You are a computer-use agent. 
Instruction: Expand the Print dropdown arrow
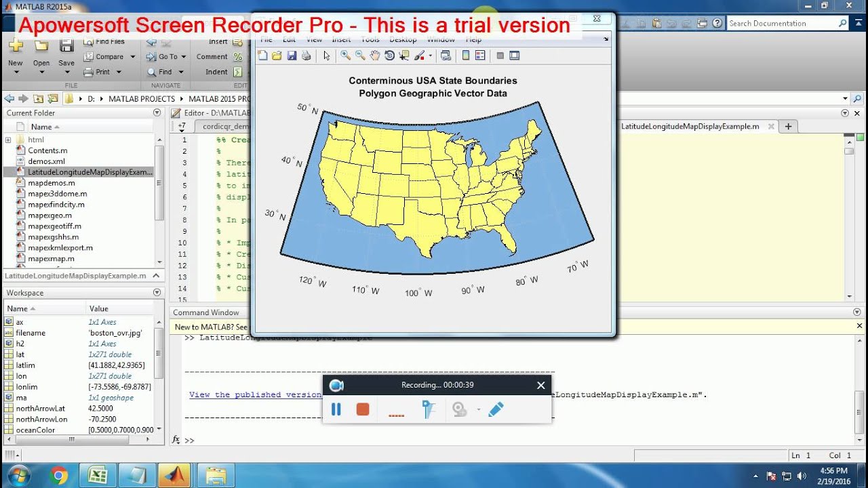pos(119,72)
